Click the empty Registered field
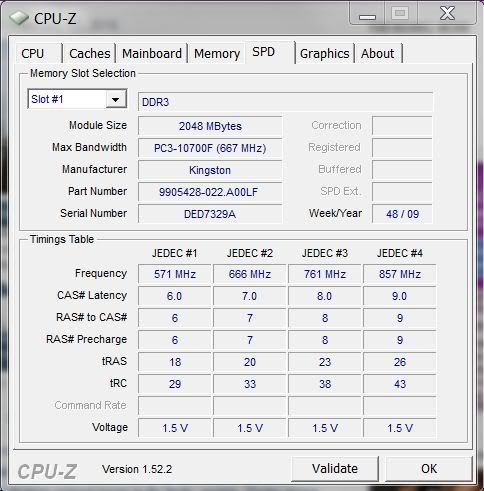Image resolution: width=484 pixels, height=491 pixels. (402, 148)
